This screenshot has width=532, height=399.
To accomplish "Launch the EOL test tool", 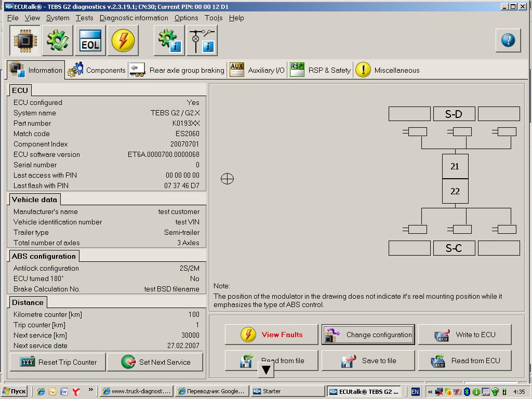I will [x=90, y=41].
